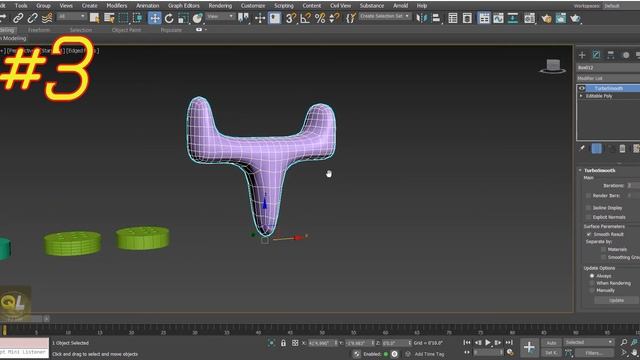Activate the Select and Rotate tool
This screenshot has height=360, width=640.
(x=169, y=18)
